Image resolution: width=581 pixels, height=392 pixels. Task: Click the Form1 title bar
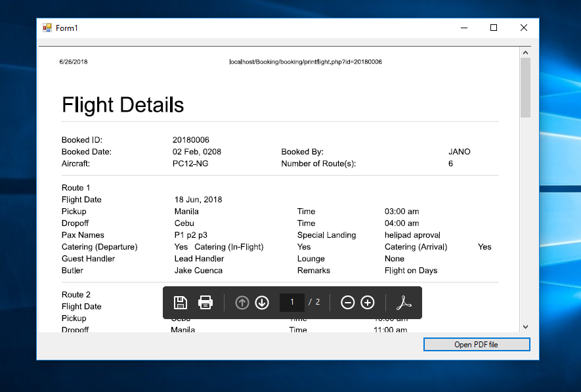263,28
